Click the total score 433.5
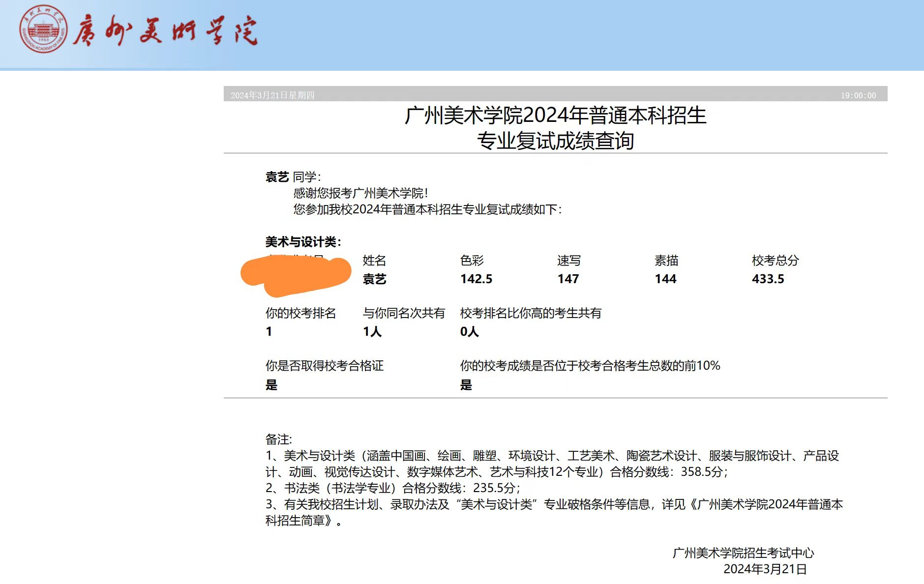 tap(768, 279)
